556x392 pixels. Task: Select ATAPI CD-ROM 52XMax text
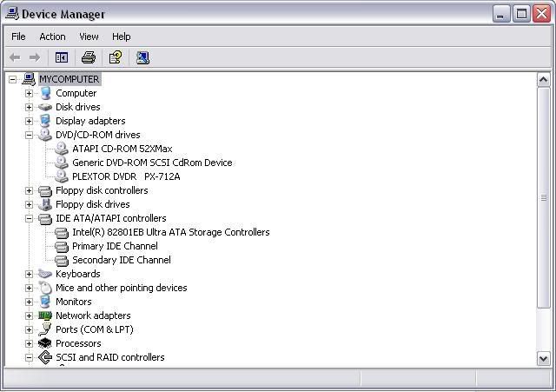(122, 149)
